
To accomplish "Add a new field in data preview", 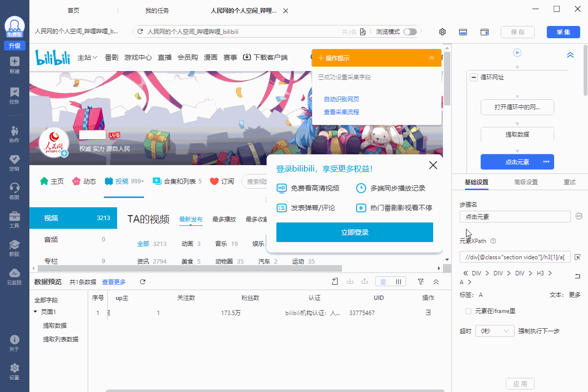I will [x=335, y=281].
